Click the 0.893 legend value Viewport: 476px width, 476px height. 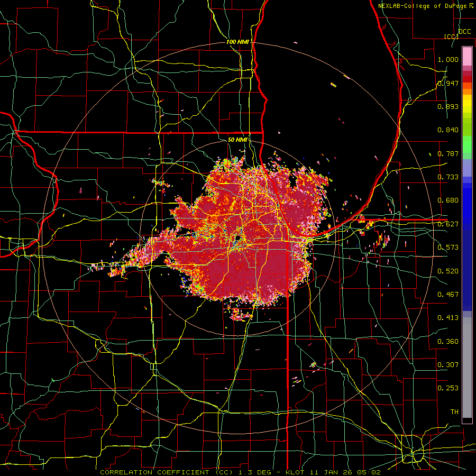click(448, 106)
